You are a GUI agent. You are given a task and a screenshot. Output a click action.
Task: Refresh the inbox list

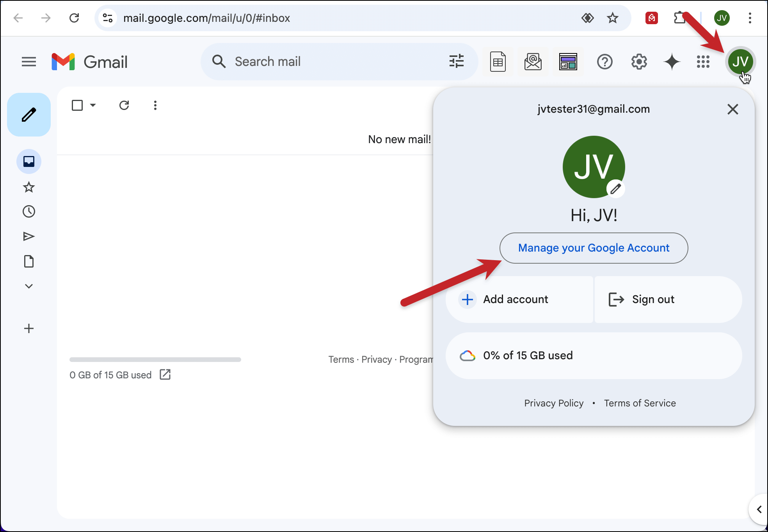124,105
